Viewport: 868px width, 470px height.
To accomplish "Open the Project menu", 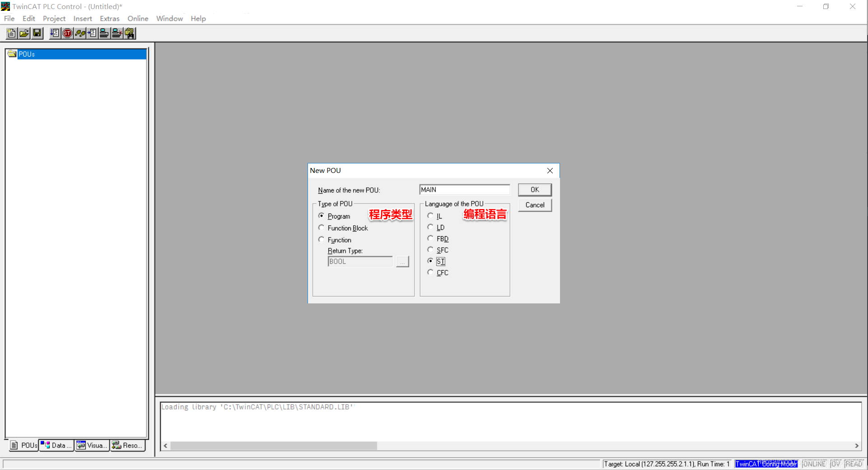I will tap(54, 19).
